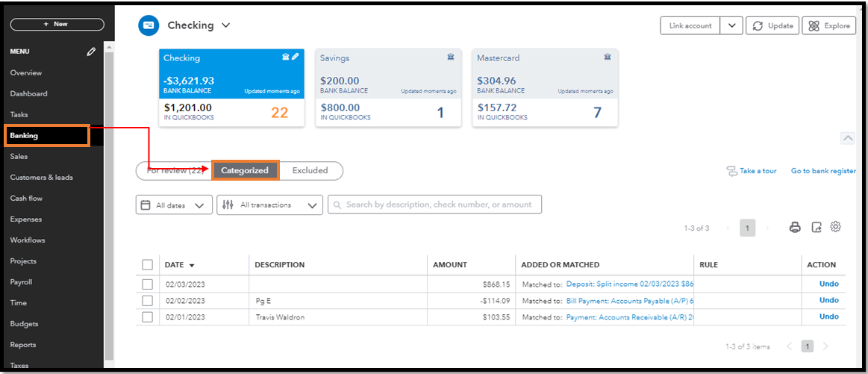Click the refresh icon on Update button
Viewport: 868px width, 374px height.
coord(758,25)
